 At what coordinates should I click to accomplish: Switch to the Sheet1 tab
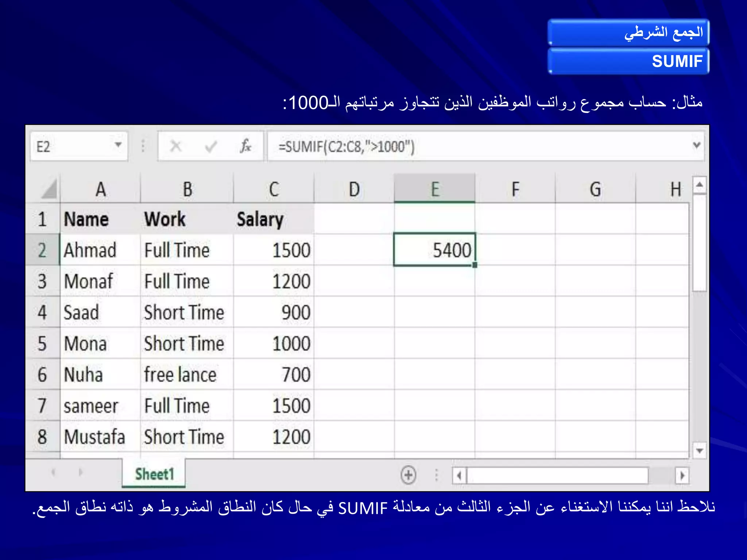point(154,474)
